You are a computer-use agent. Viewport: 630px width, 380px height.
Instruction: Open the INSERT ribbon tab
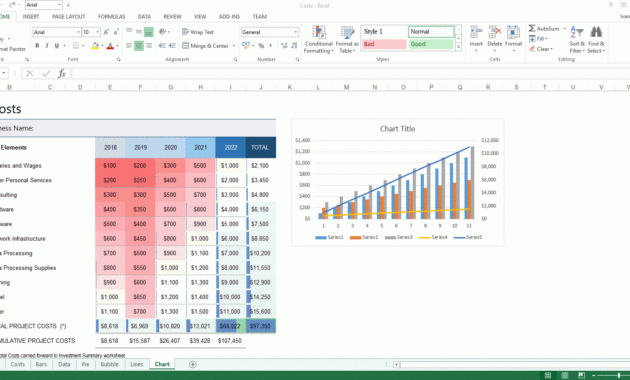[31, 16]
